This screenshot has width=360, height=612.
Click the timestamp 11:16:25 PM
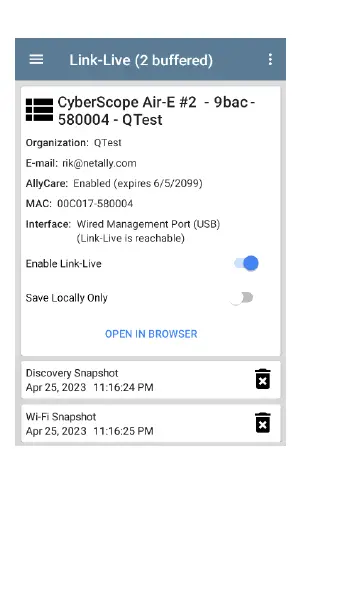coord(123,431)
